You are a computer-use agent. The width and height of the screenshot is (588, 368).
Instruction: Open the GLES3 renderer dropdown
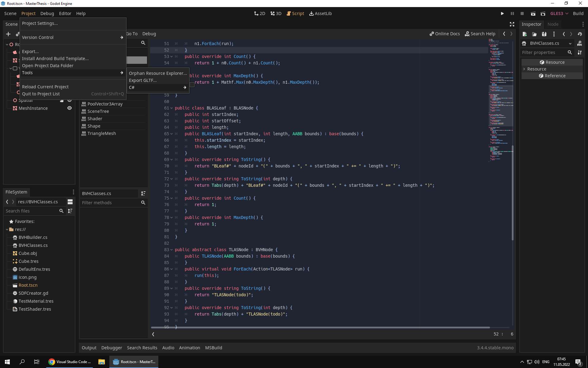tap(559, 13)
